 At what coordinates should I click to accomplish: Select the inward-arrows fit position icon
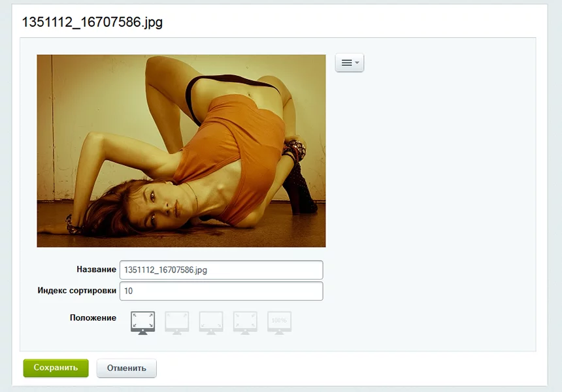pos(245,323)
